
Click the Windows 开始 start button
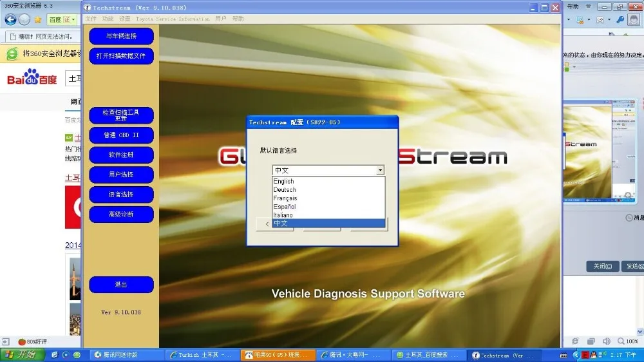coord(22,355)
